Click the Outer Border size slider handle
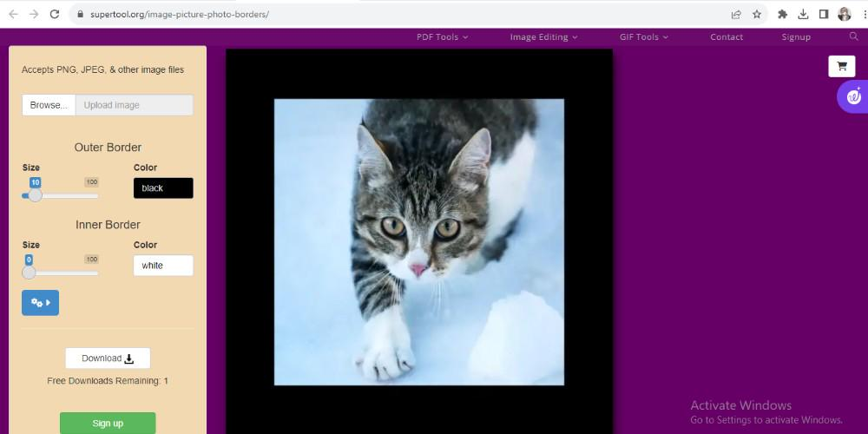868x434 pixels. coord(35,195)
